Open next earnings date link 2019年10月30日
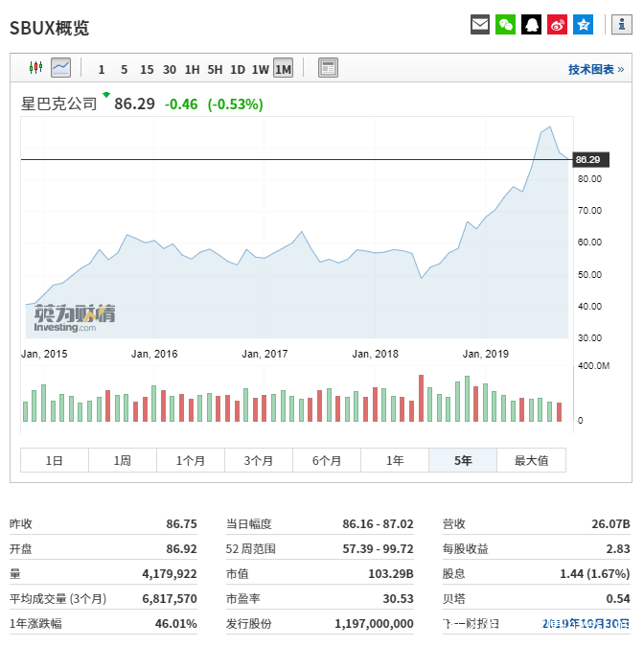This screenshot has width=644, height=647. click(x=586, y=623)
